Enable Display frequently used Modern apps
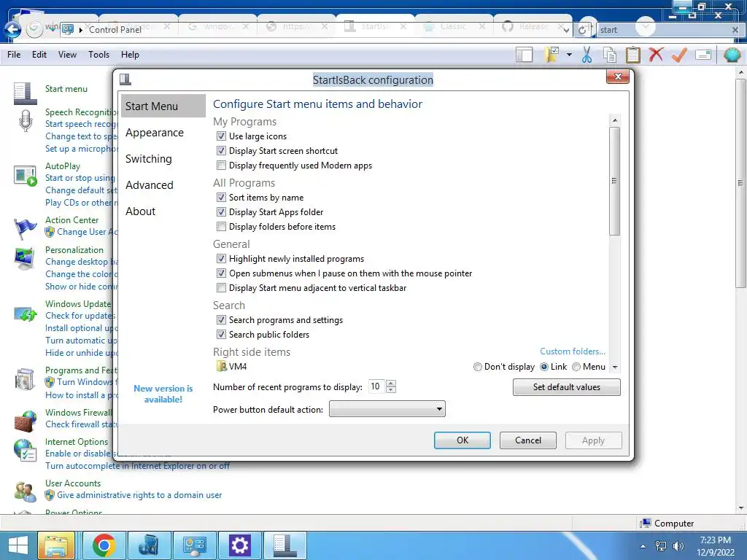The image size is (747, 560). point(221,166)
